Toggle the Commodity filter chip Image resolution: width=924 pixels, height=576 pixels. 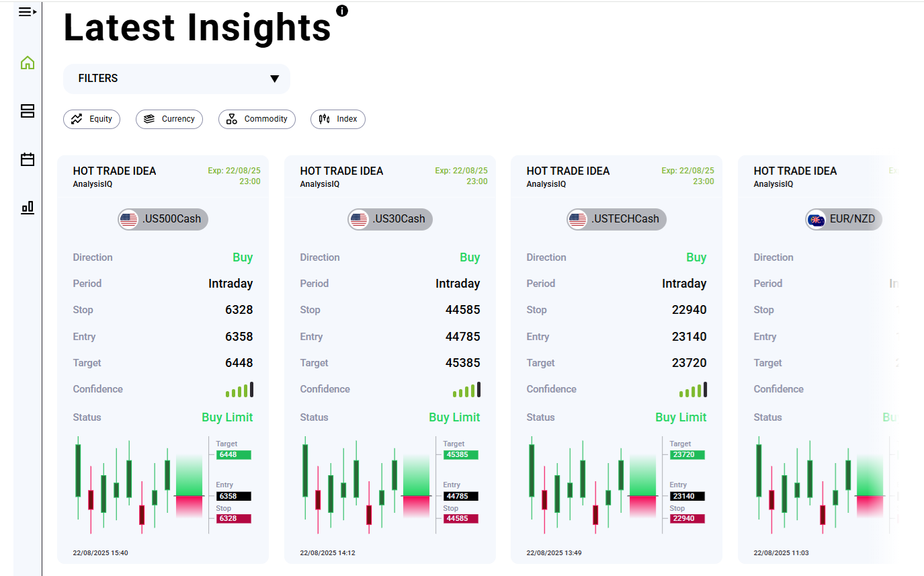pyautogui.click(x=257, y=119)
